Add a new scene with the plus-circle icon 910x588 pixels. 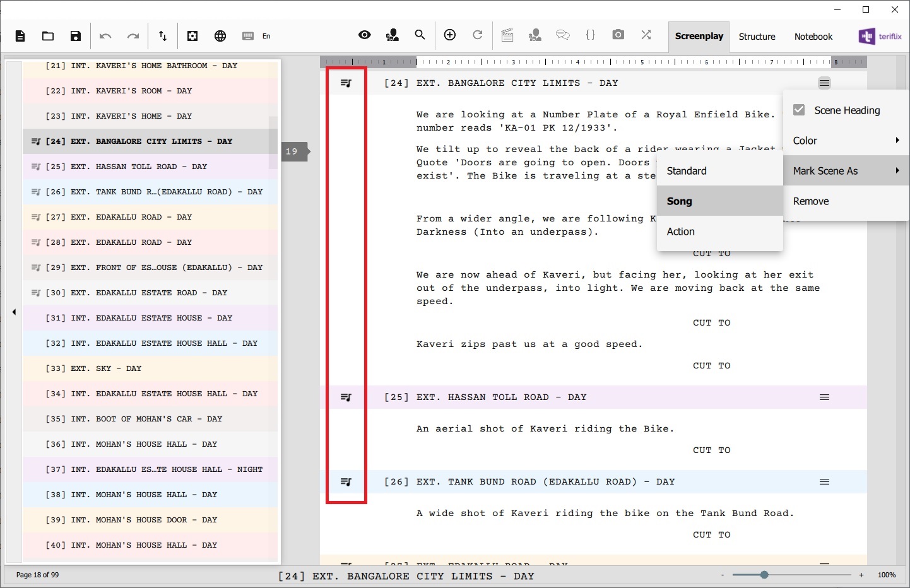click(x=450, y=35)
